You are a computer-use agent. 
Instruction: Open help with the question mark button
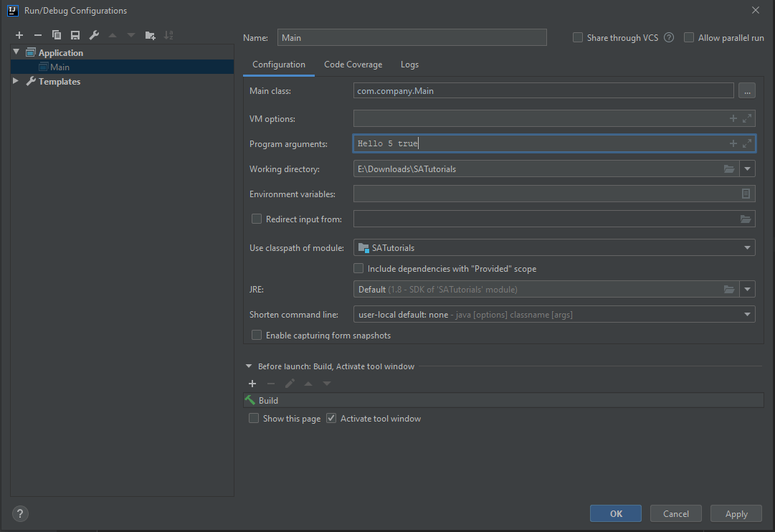click(x=19, y=513)
